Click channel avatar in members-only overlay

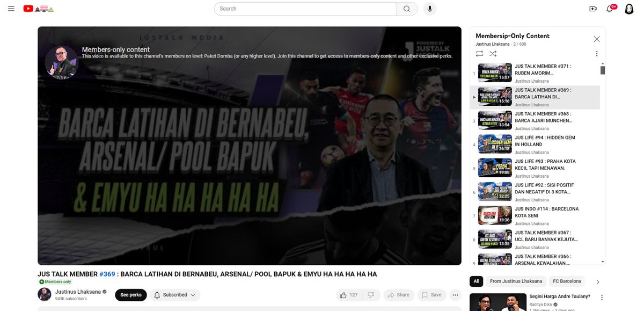(62, 62)
